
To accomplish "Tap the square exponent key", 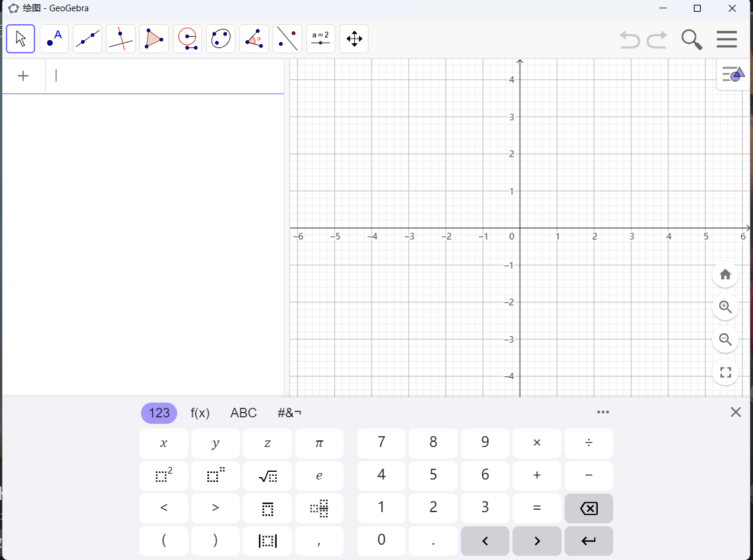I will click(x=164, y=476).
